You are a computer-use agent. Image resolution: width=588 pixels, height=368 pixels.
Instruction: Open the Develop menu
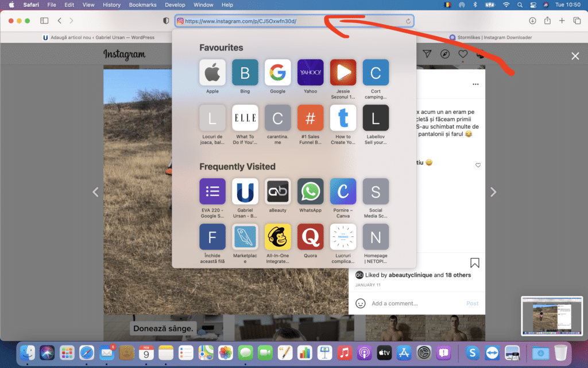(175, 5)
